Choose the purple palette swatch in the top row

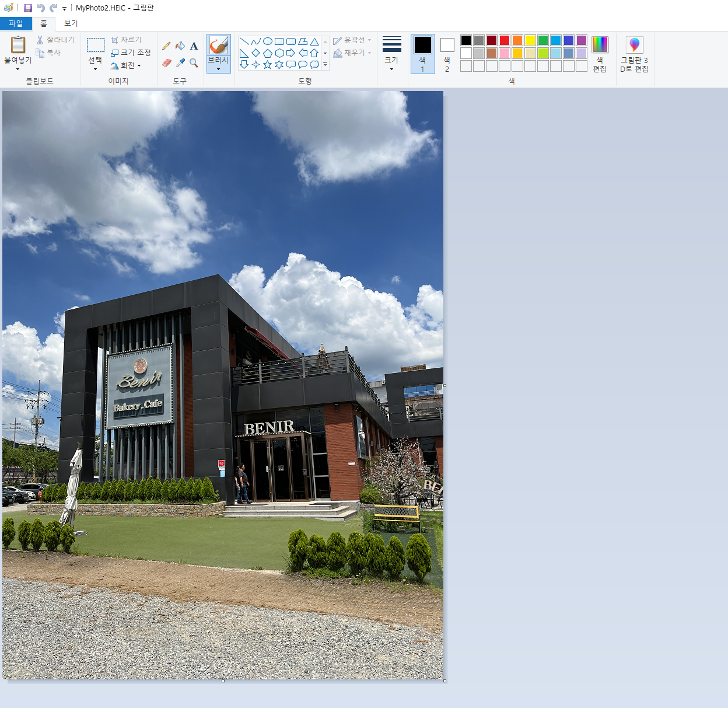(582, 40)
